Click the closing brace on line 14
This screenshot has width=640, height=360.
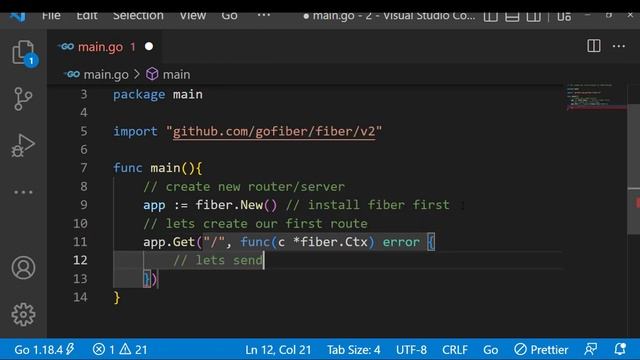[x=117, y=298]
